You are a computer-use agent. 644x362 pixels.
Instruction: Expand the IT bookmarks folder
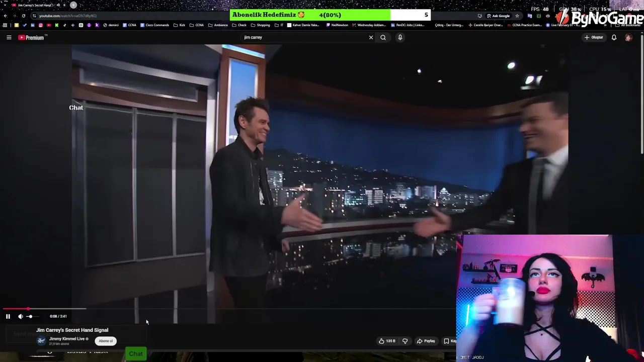[x=279, y=25]
